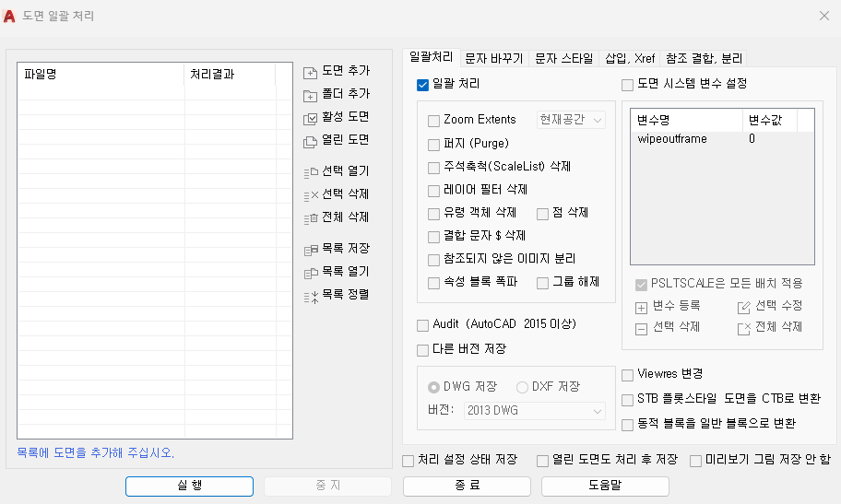Click the 변수 등록 plus icon
This screenshot has width=841, height=504.
click(641, 308)
